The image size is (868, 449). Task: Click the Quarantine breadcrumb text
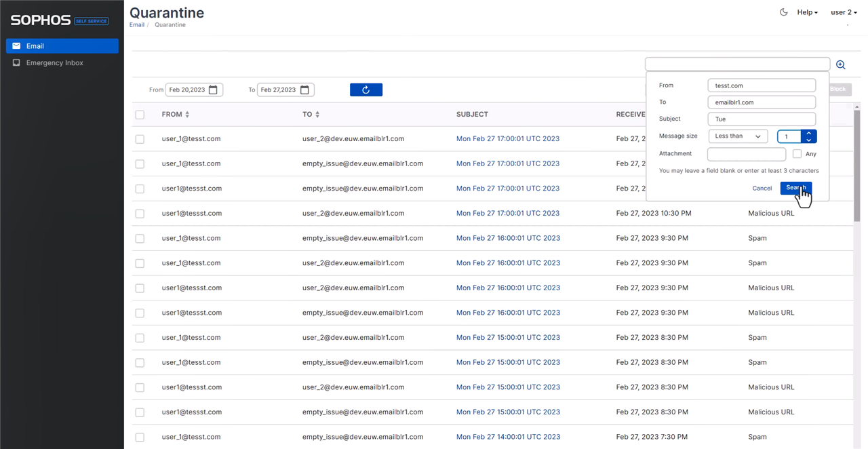[170, 24]
